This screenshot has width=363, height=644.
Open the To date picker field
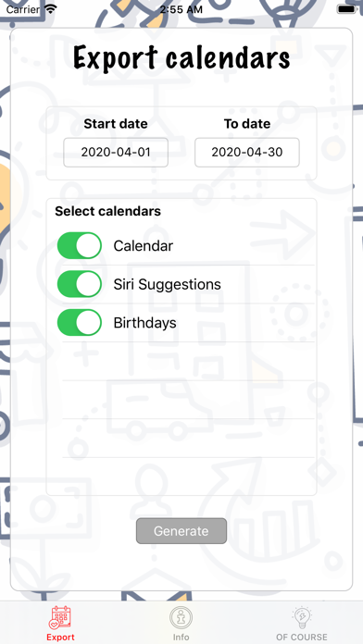247,153
